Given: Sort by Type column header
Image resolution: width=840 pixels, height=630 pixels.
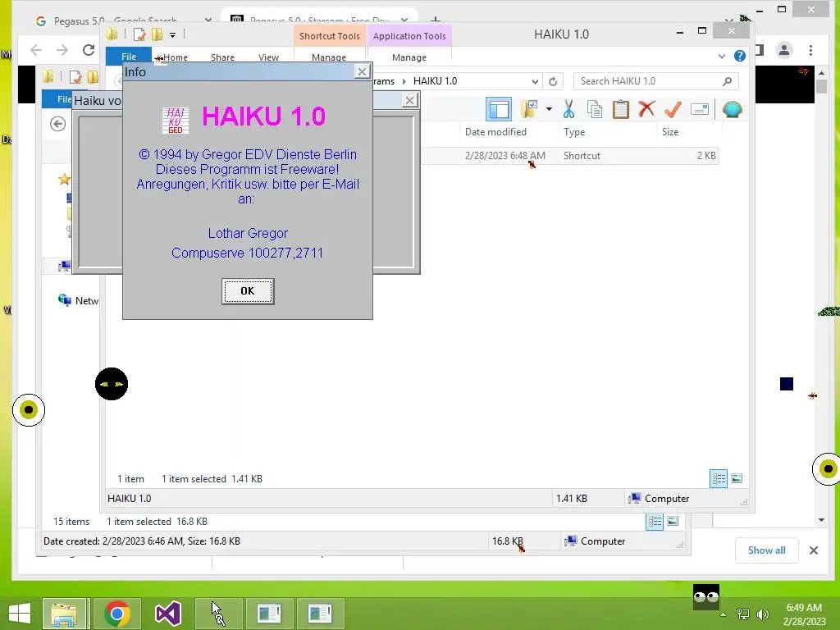Looking at the screenshot, I should click(574, 132).
